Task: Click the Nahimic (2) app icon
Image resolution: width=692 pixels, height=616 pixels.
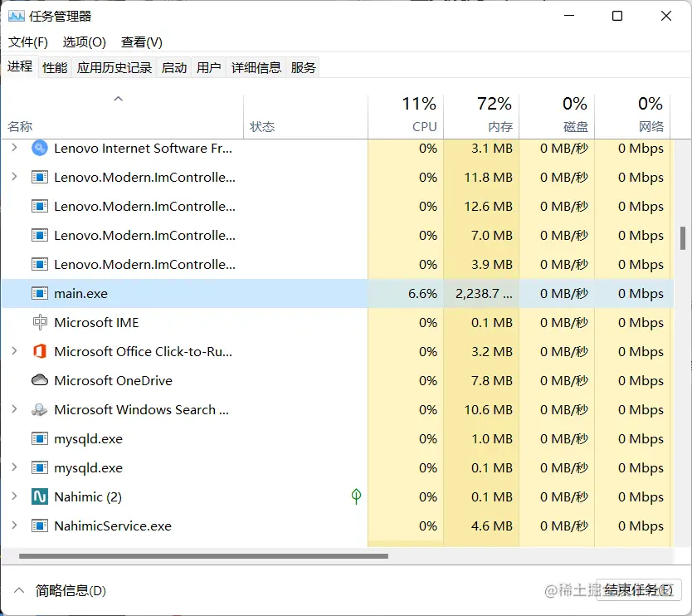Action: click(x=40, y=496)
